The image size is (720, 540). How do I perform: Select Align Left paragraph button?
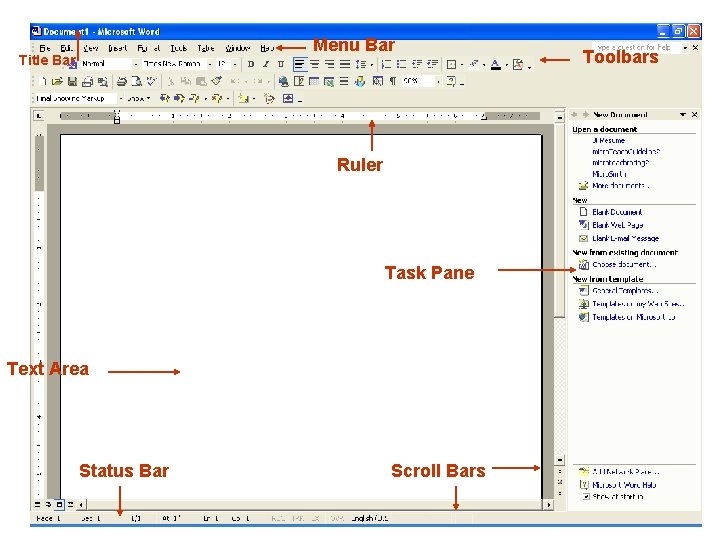coord(299,64)
